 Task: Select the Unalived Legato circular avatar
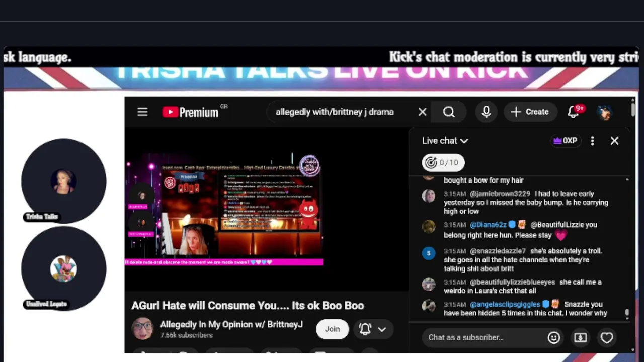tap(63, 268)
